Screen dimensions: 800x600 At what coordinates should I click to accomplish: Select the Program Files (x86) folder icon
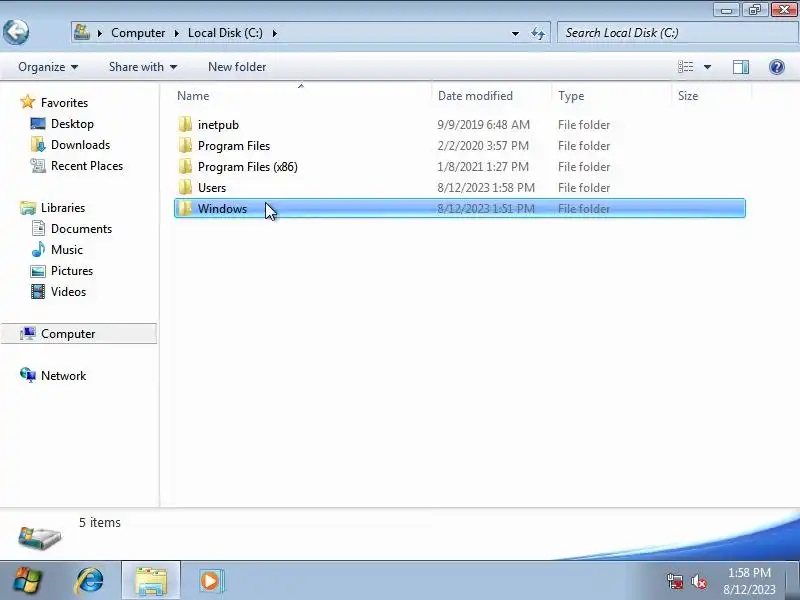tap(186, 166)
